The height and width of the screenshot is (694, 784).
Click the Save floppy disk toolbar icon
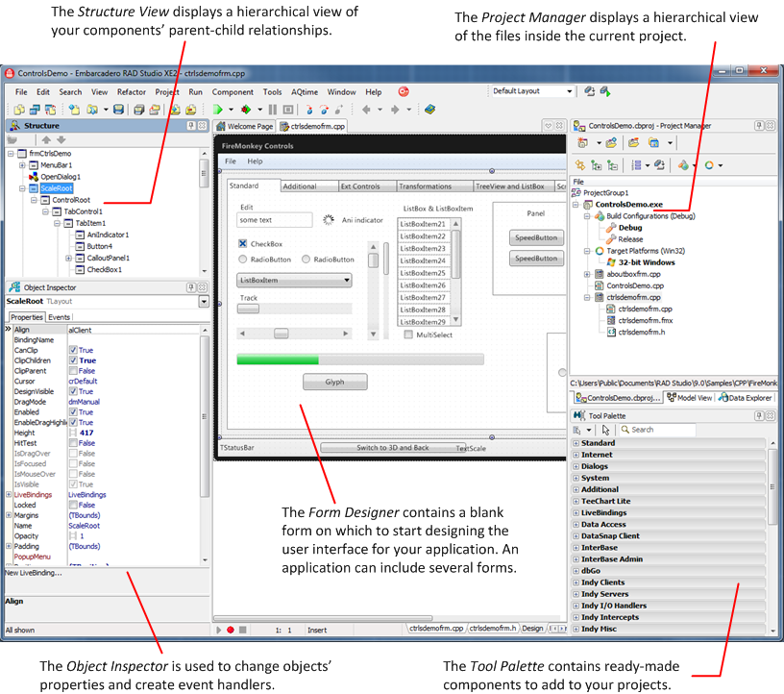pyautogui.click(x=118, y=109)
